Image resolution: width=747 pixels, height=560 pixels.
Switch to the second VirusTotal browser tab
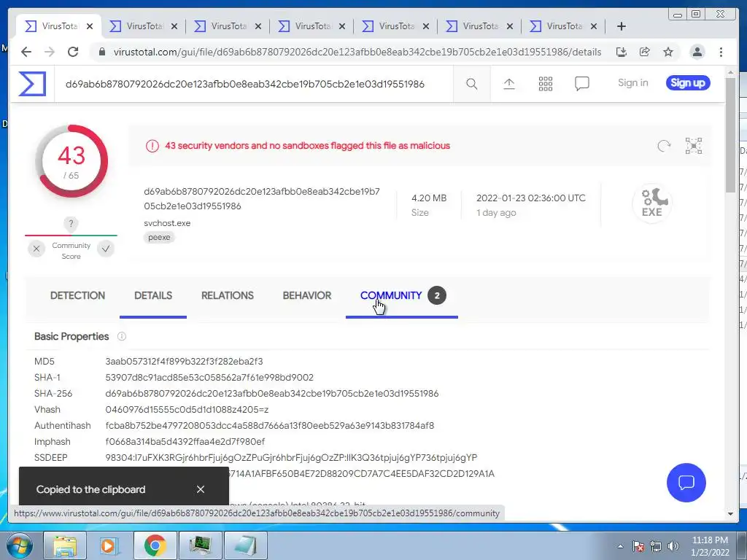point(143,26)
